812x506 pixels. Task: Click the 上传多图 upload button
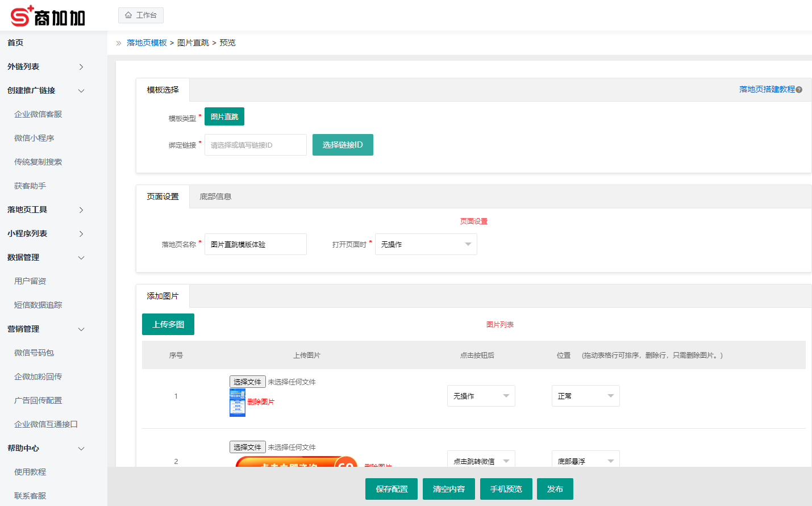pyautogui.click(x=168, y=324)
